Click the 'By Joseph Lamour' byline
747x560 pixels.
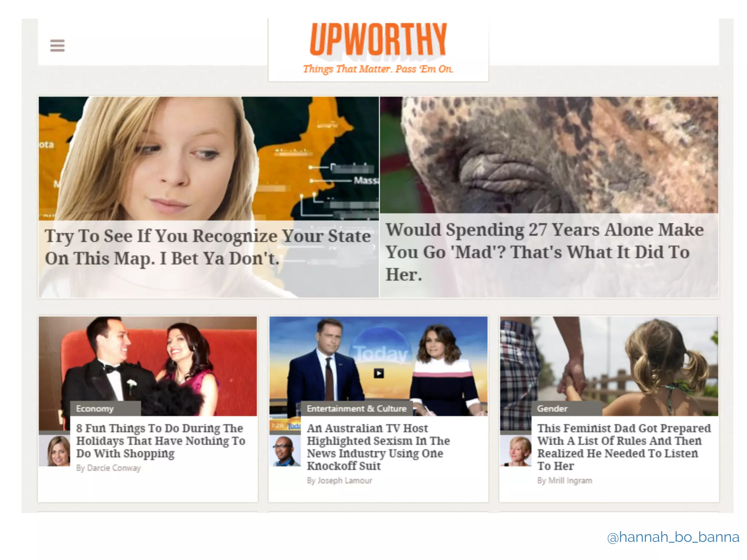click(339, 481)
